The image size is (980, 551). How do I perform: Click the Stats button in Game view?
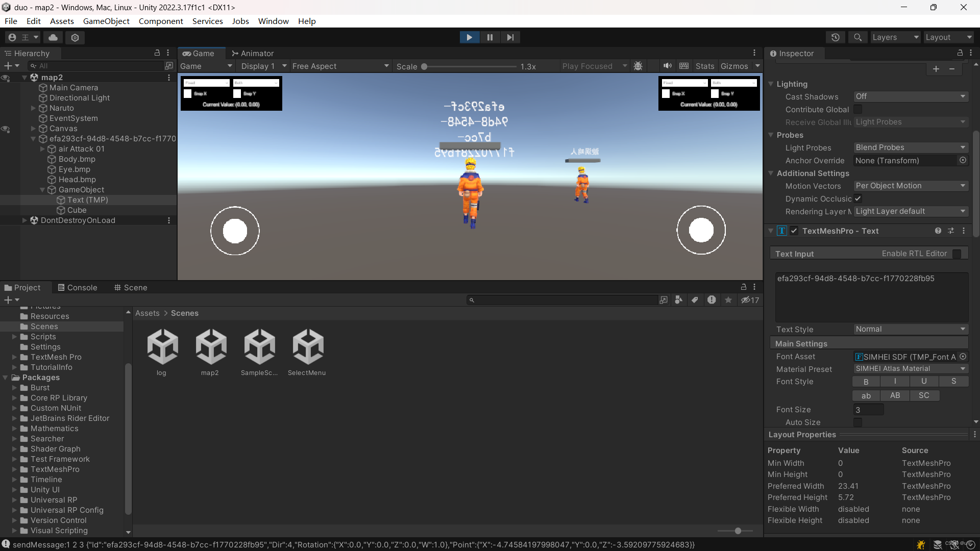click(704, 66)
